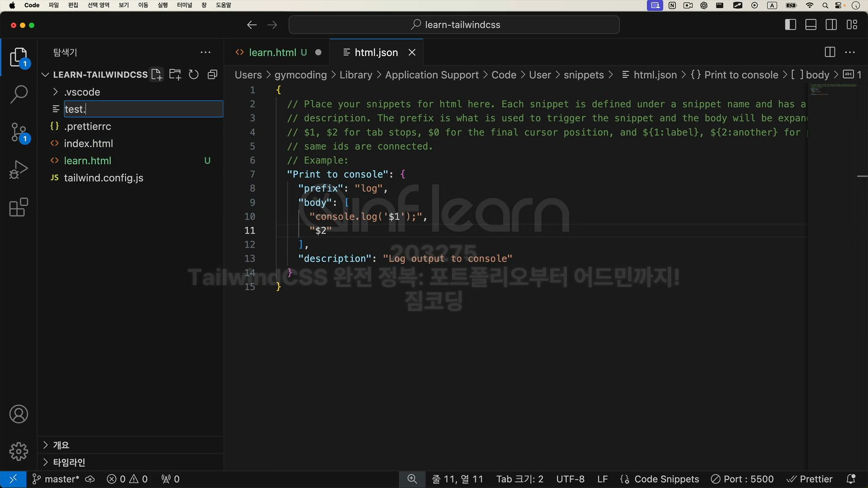Go forward with the navigation arrow

(272, 25)
